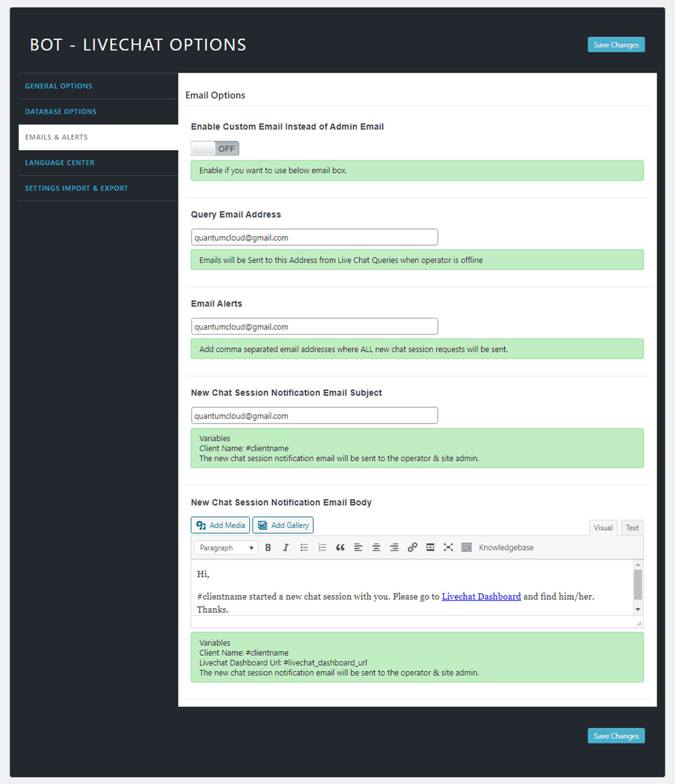Insert a bulleted list in editor

(x=304, y=548)
